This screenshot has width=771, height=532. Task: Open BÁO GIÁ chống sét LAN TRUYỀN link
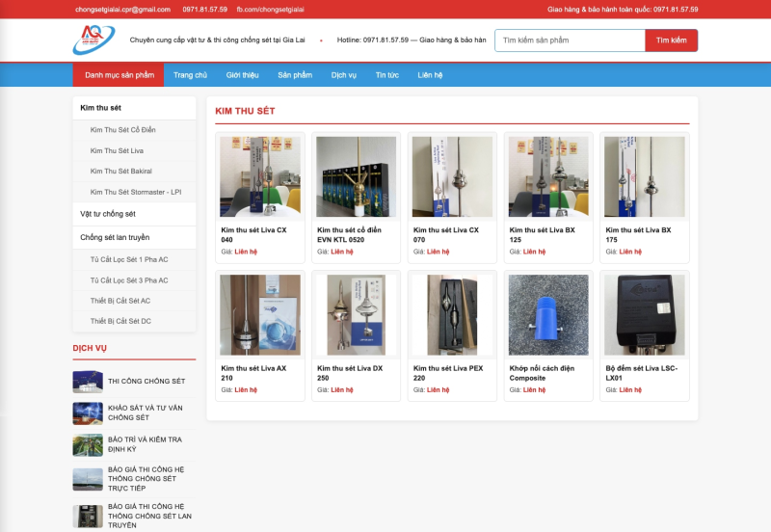pyautogui.click(x=150, y=516)
